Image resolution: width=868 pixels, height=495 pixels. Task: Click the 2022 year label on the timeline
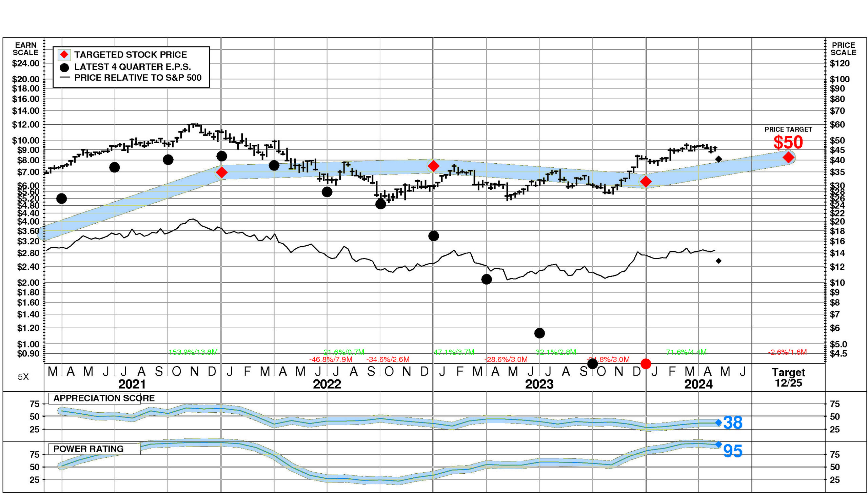[x=327, y=384]
